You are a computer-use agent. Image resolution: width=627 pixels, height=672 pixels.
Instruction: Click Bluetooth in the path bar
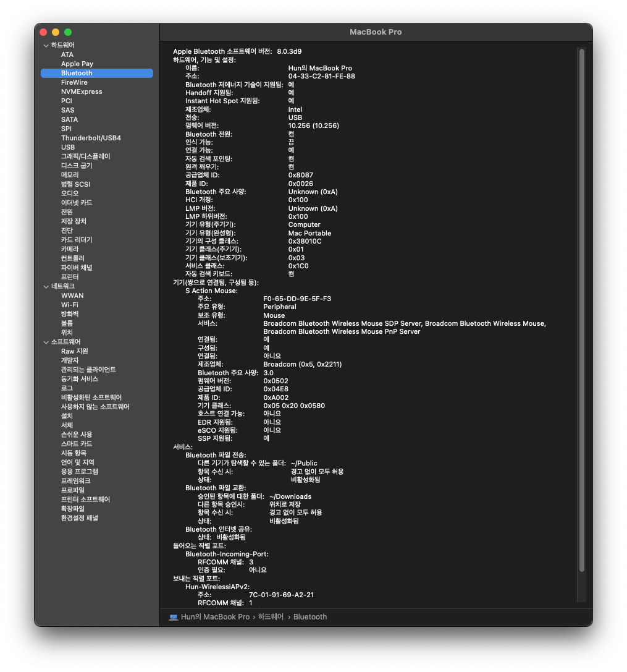[310, 617]
